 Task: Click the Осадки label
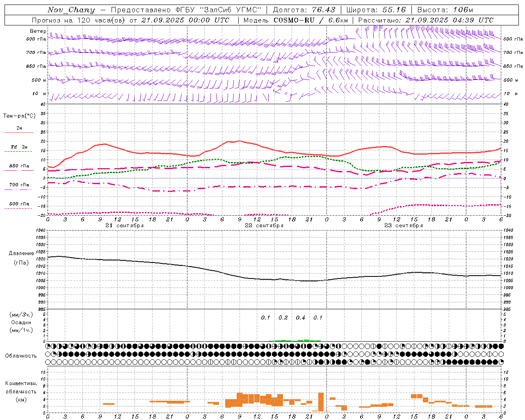pyautogui.click(x=21, y=322)
